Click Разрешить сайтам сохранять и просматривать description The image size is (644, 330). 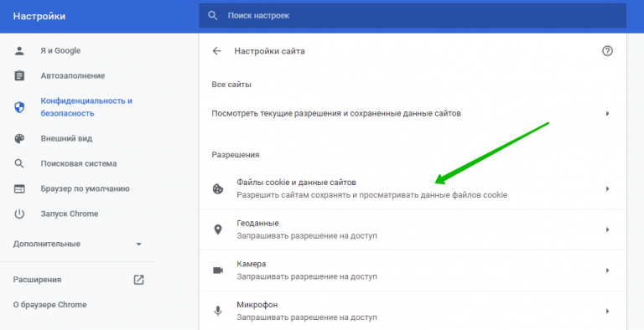[371, 195]
